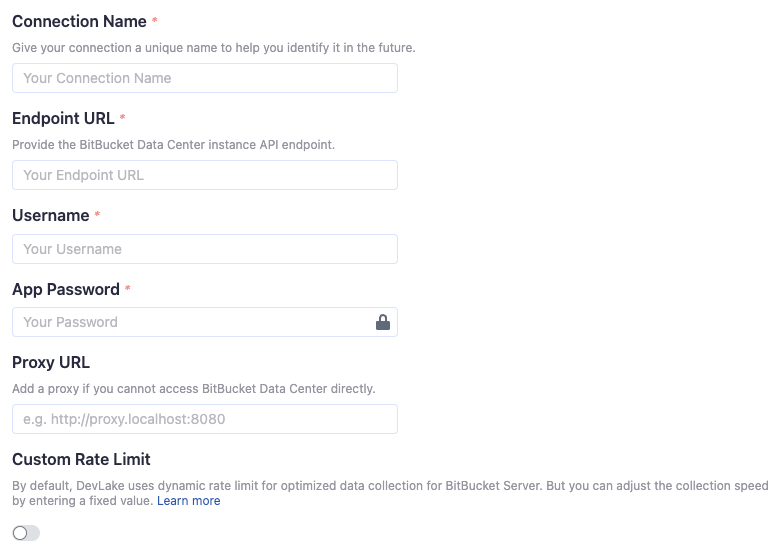
Task: Click the required asterisk next to Username
Action: [97, 215]
